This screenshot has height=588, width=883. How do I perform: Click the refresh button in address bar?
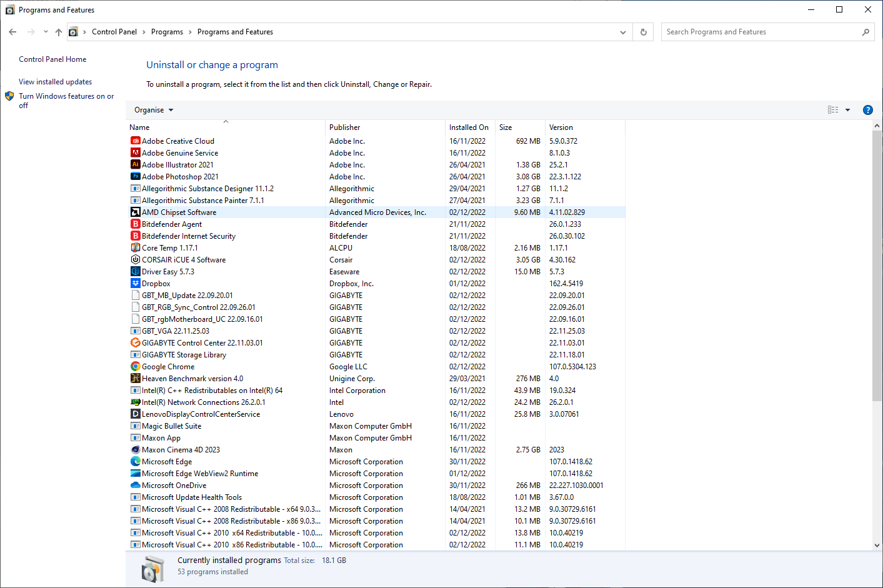pos(644,32)
